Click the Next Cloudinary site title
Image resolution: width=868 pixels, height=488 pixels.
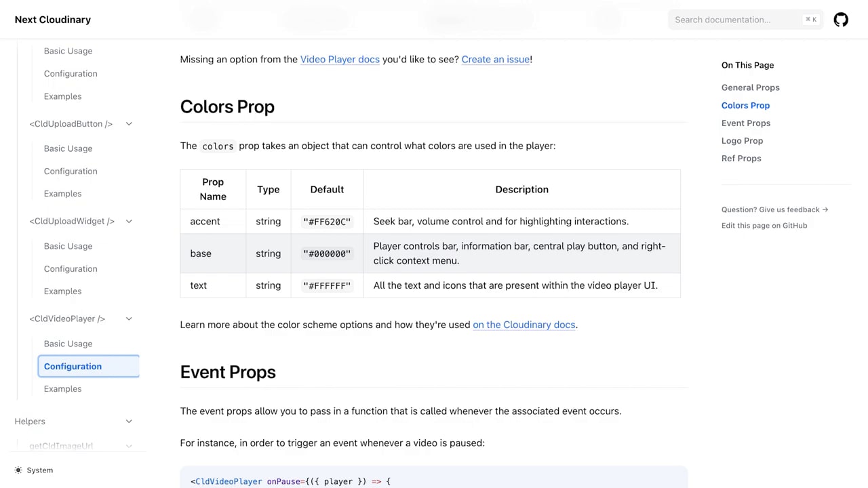pyautogui.click(x=53, y=20)
